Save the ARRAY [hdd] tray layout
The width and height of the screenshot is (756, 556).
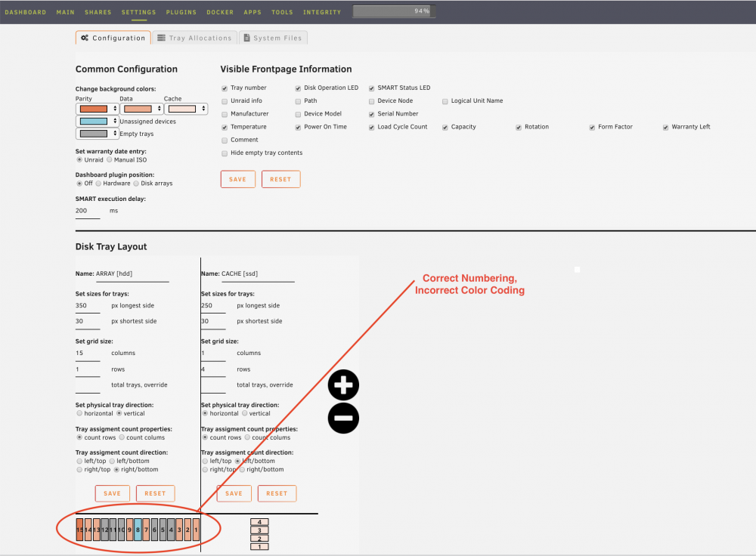[x=113, y=493]
